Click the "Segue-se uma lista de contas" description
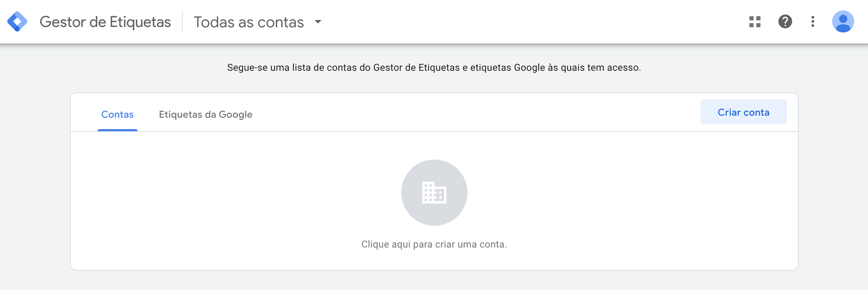This screenshot has height=290, width=868. coord(434,68)
